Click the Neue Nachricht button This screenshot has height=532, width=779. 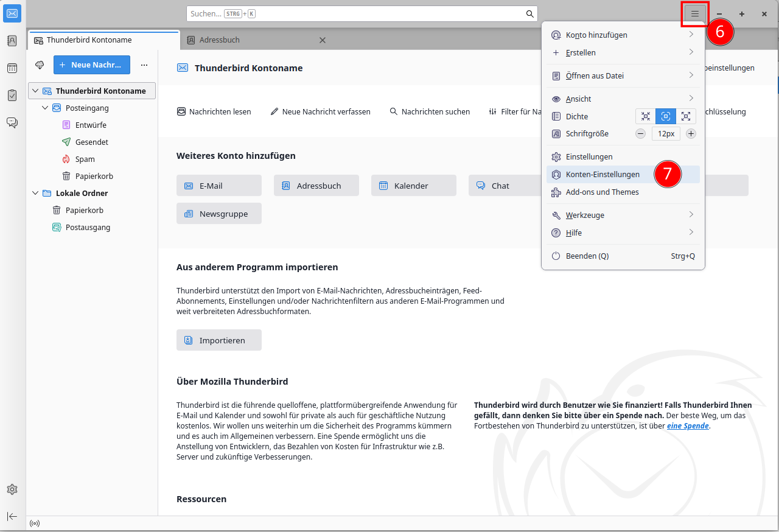92,65
